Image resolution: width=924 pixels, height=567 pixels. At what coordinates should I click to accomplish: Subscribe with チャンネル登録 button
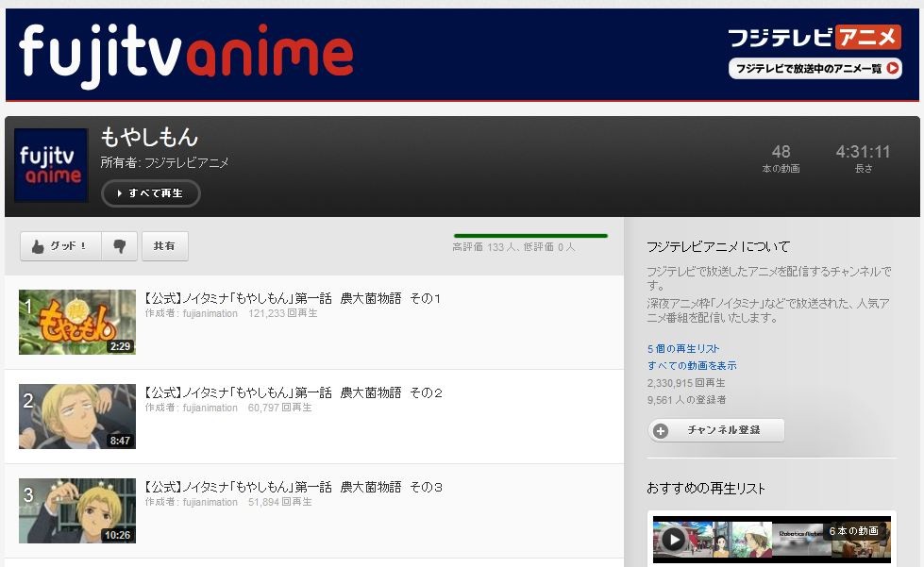point(716,430)
